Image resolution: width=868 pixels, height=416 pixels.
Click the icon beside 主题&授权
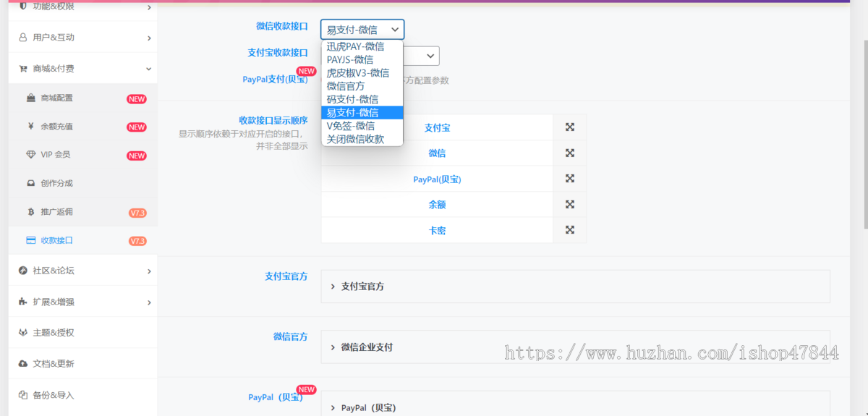23,333
